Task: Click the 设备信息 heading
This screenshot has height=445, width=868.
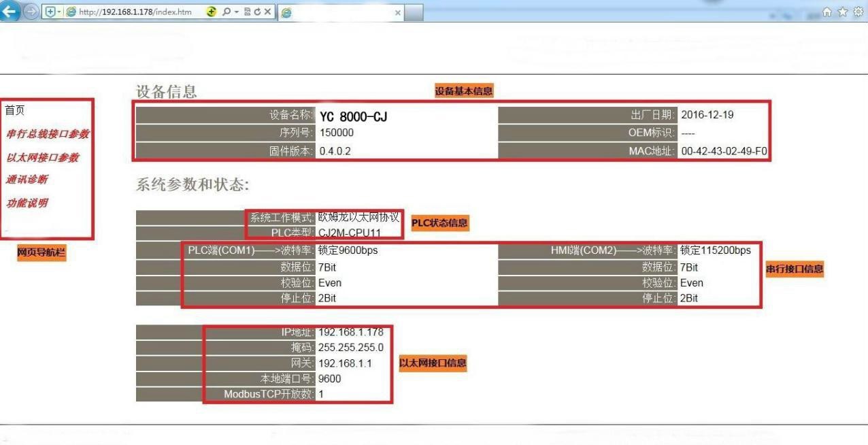Action: (x=167, y=92)
